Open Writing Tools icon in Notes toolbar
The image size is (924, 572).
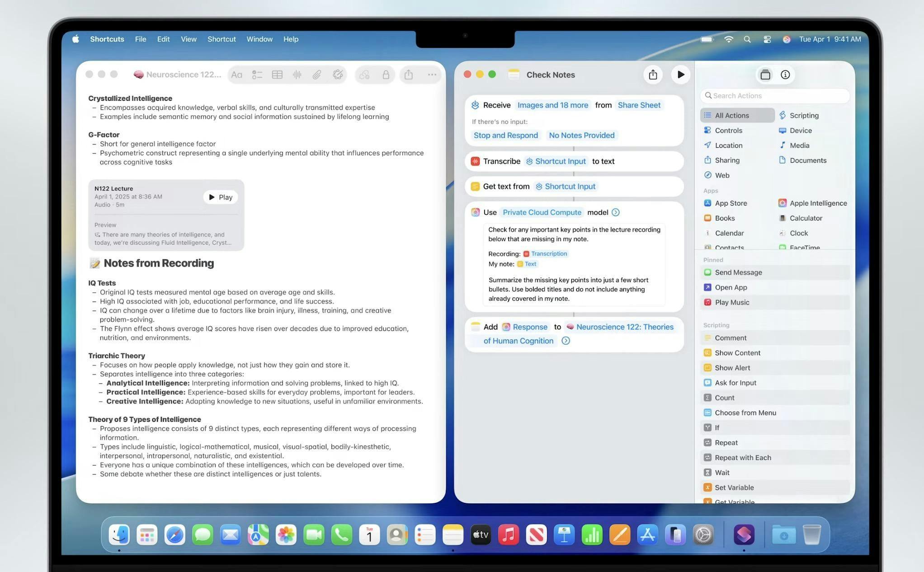pos(337,75)
